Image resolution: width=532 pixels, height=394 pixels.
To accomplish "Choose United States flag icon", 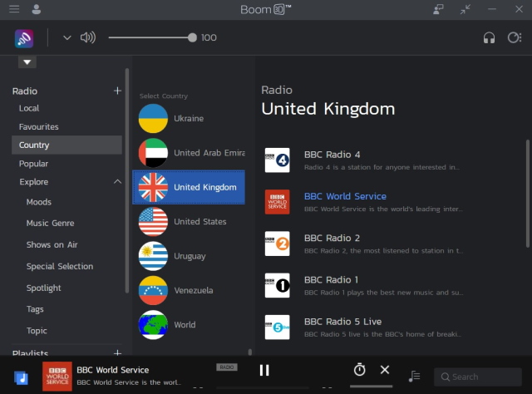I will coord(153,222).
